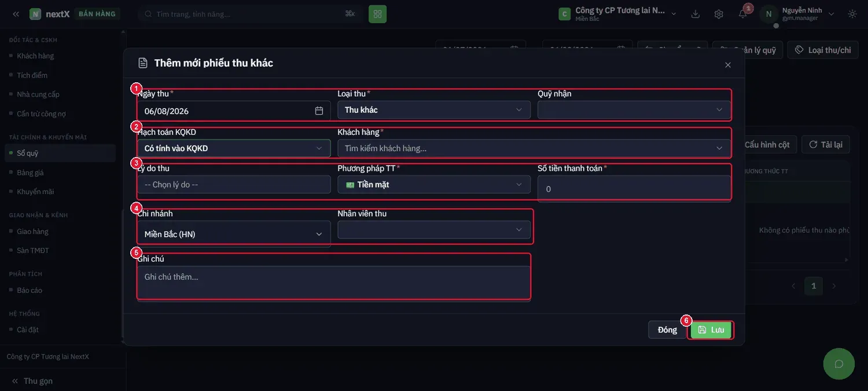868x391 pixels.
Task: Open the notifications bell icon
Action: point(742,14)
